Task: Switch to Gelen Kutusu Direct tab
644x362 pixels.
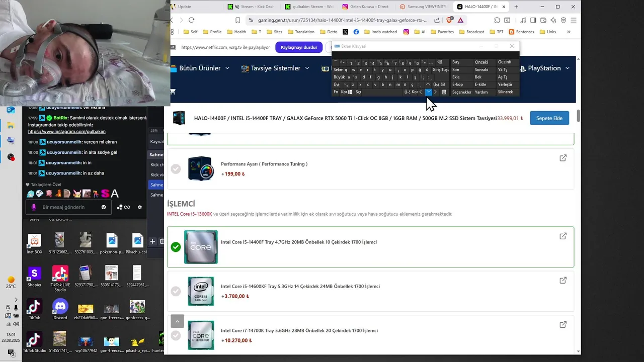Action: tap(366, 7)
